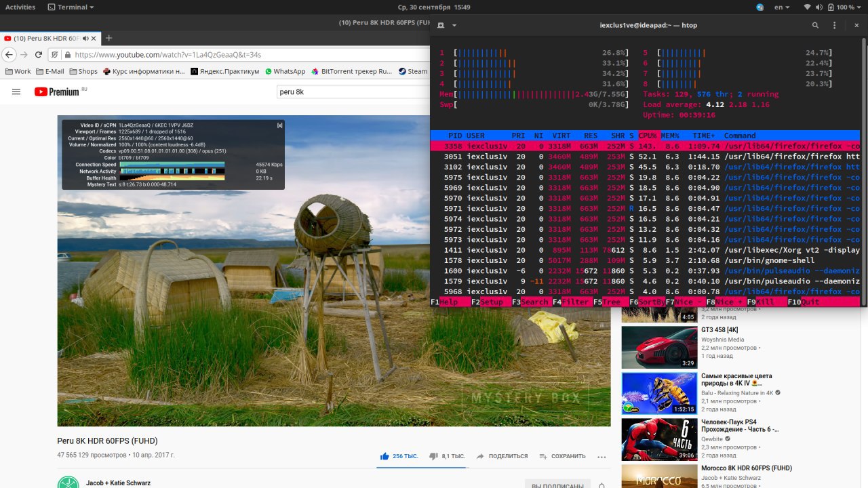
Task: Click the ПОДЕЛИТЬСЯ share button
Action: point(502,456)
